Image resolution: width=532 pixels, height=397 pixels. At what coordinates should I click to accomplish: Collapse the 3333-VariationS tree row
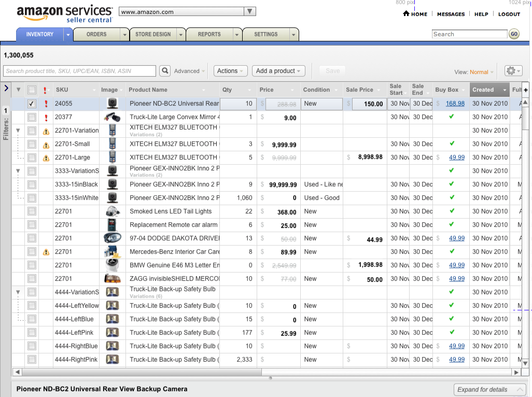[18, 171]
